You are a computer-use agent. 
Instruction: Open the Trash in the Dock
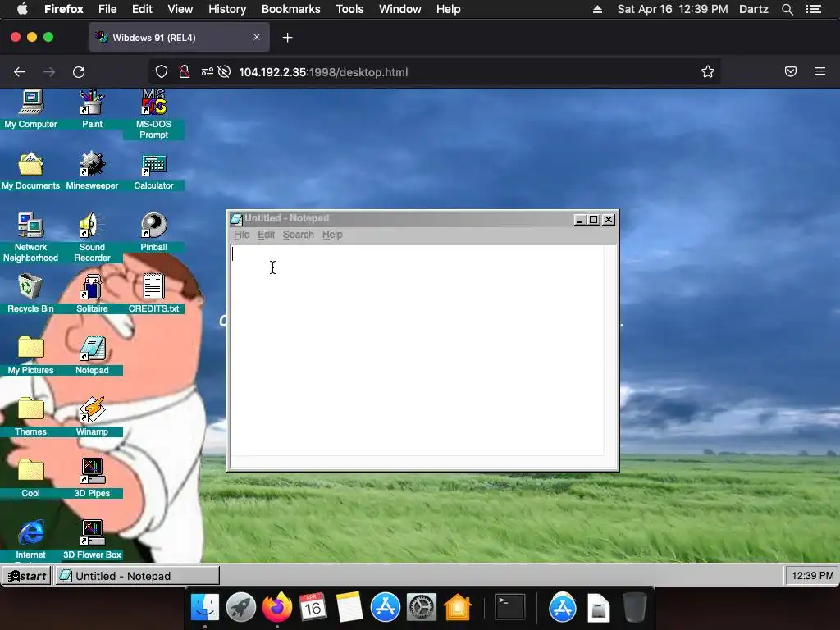634,608
